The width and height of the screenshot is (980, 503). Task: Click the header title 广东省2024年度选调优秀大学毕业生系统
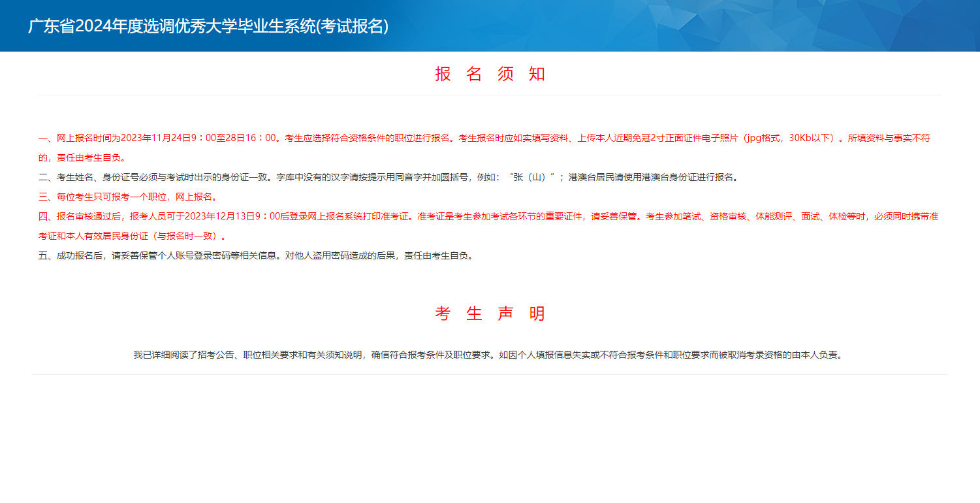208,26
